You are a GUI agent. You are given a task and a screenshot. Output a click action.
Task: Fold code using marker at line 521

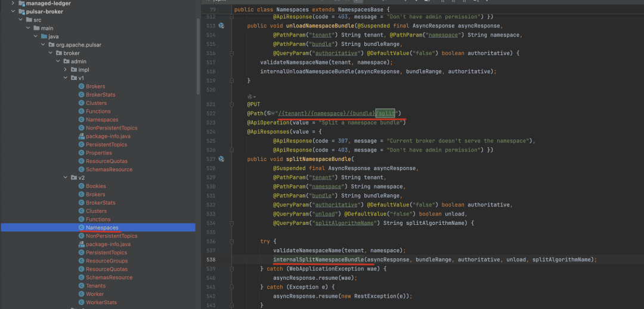(x=231, y=104)
